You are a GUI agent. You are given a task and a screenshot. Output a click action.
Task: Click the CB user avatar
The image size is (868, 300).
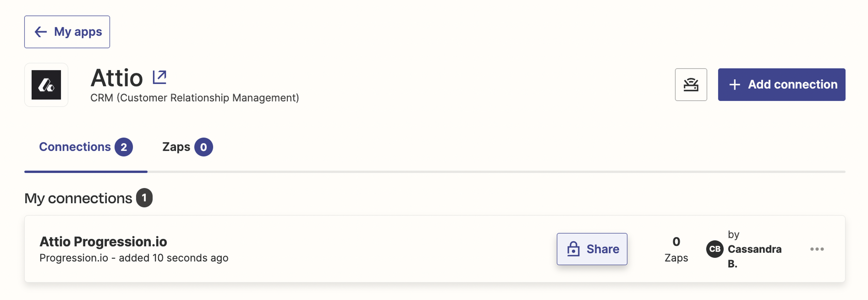pyautogui.click(x=714, y=249)
